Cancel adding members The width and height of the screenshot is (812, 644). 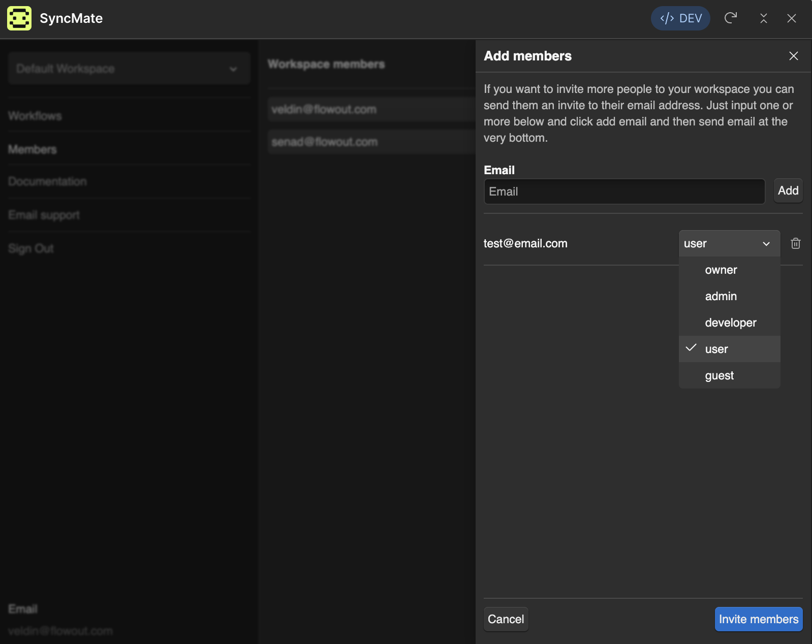506,619
